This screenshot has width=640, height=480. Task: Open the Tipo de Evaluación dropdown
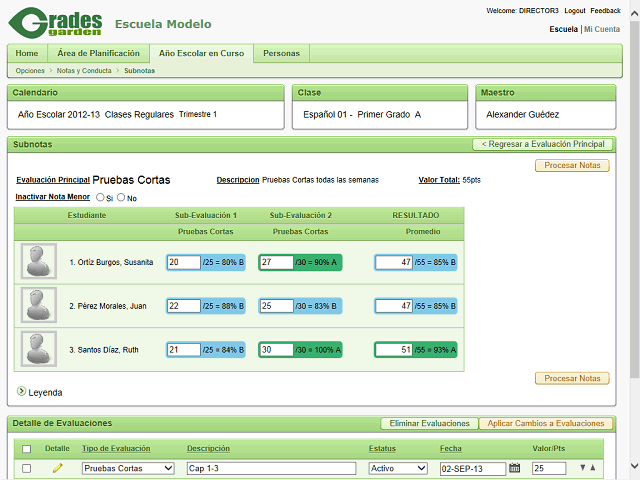pos(128,468)
